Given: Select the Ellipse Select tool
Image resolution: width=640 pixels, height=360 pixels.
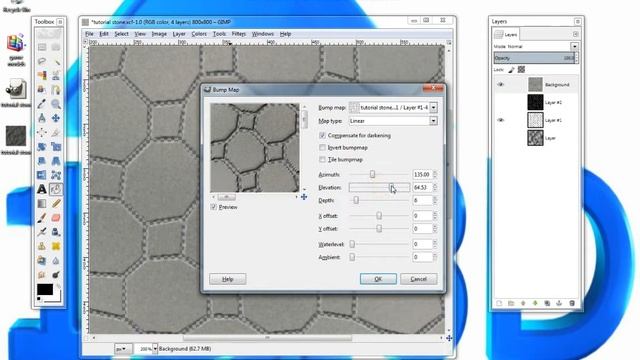Looking at the screenshot, I should tap(56, 47).
